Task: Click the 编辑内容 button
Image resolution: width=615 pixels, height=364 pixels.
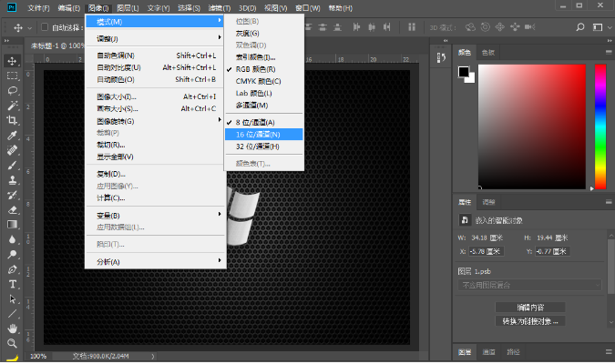Action: point(528,306)
